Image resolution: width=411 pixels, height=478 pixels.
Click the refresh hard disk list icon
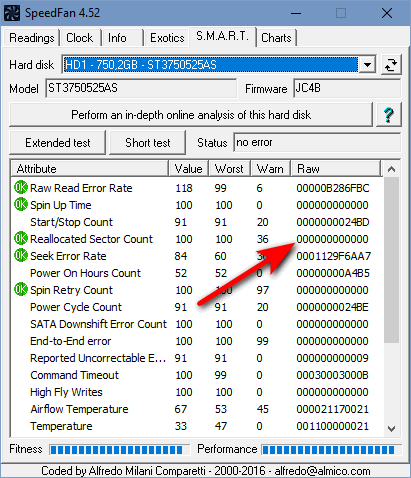pos(391,65)
